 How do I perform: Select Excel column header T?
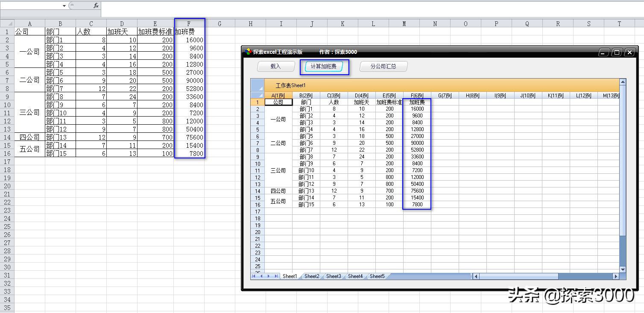coord(619,23)
